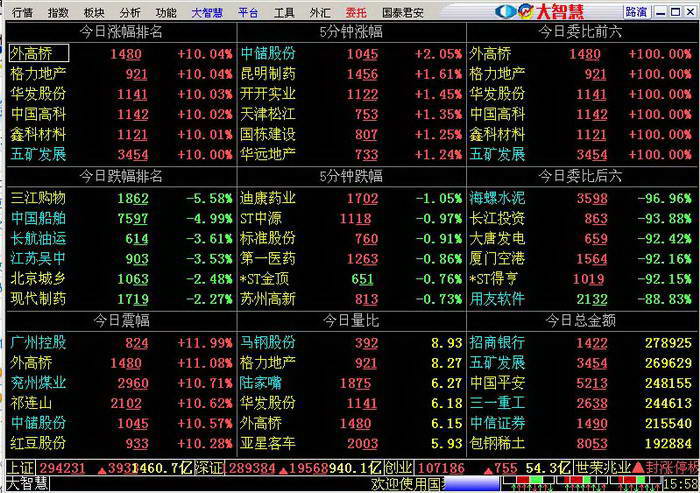Screen dimensions: 700x493
Task: Open the red 委托 menu
Action: 356,13
